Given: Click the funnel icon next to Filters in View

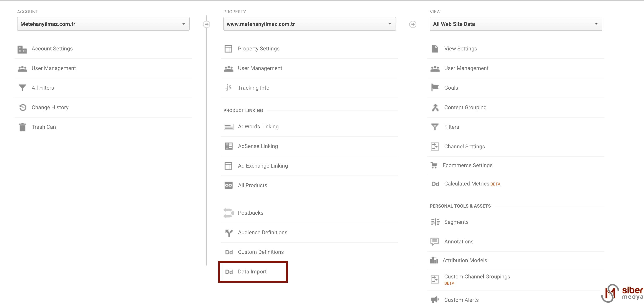Looking at the screenshot, I should (435, 127).
